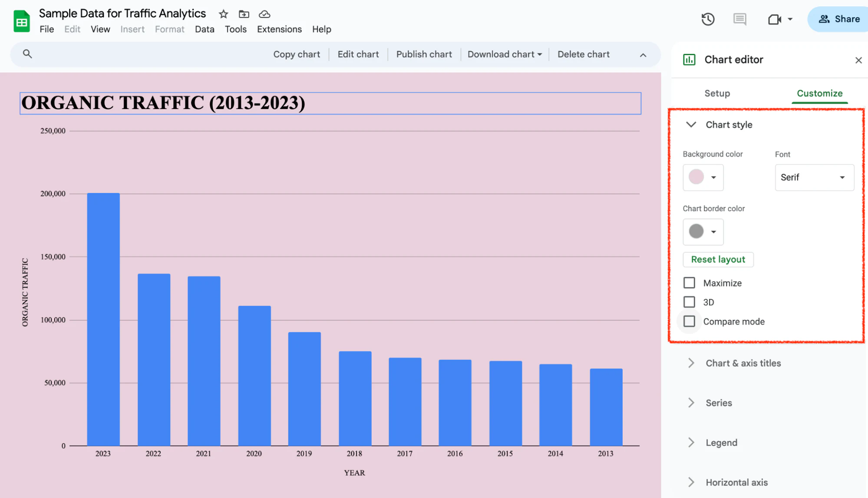Close the Chart editor panel
Viewport: 868px width, 498px height.
(858, 60)
